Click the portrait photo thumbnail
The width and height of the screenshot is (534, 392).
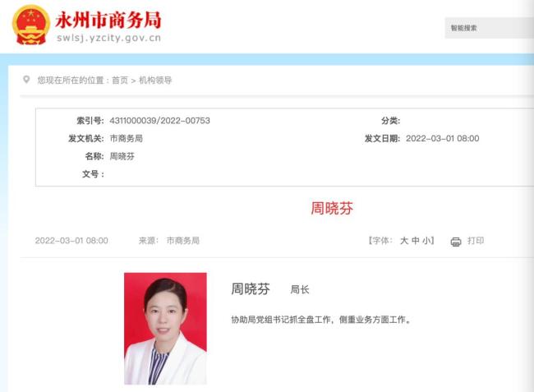(165, 329)
